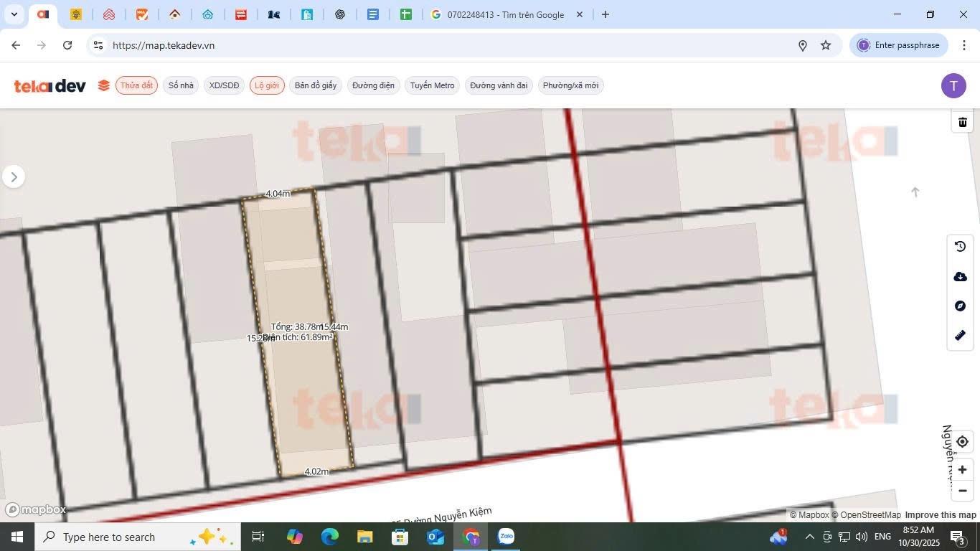980x551 pixels.
Task: Switch to the Google search 0702248413 tab
Action: coord(505,14)
